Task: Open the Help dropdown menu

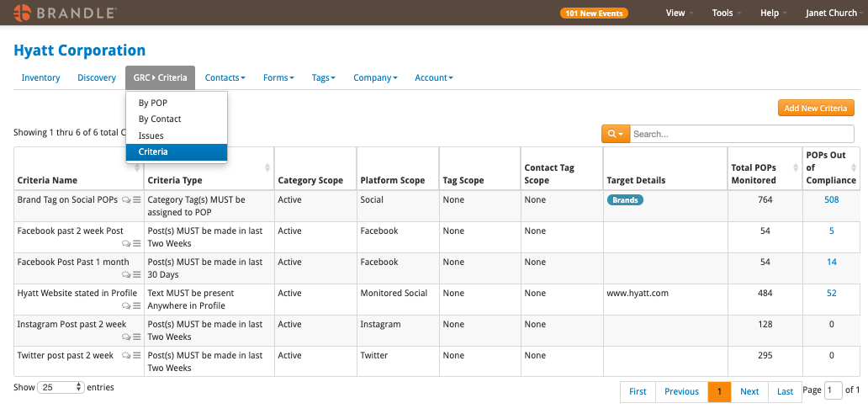Action: [773, 13]
